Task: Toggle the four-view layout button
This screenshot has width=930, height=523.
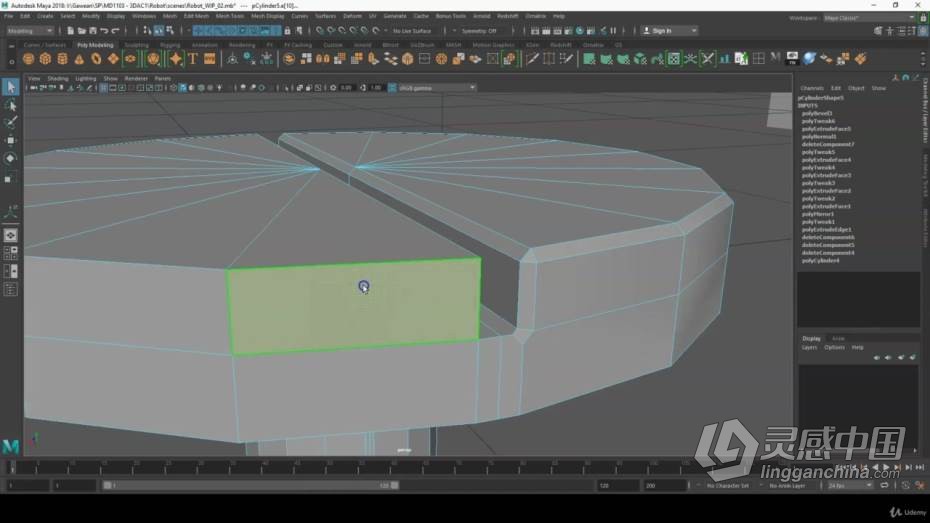Action: coord(11,253)
